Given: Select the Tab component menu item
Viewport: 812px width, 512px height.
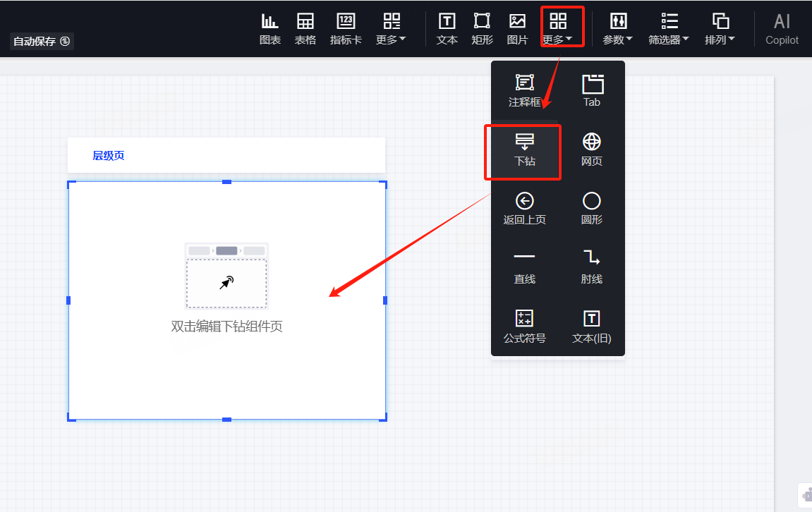Looking at the screenshot, I should (x=591, y=90).
